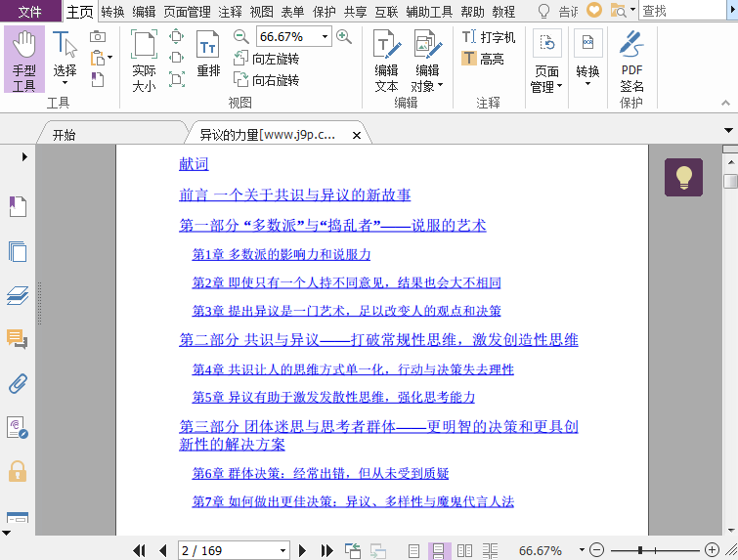Open the Comments panel in sidebar
This screenshot has width=738, height=560.
(x=18, y=339)
